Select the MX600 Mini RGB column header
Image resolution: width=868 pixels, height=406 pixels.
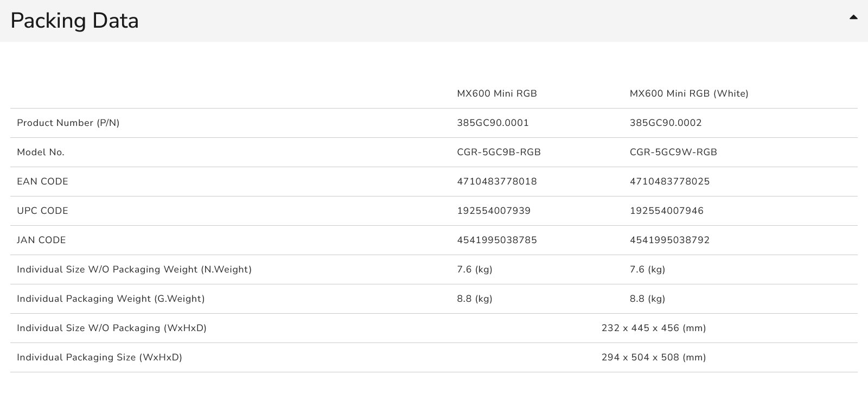click(x=496, y=93)
